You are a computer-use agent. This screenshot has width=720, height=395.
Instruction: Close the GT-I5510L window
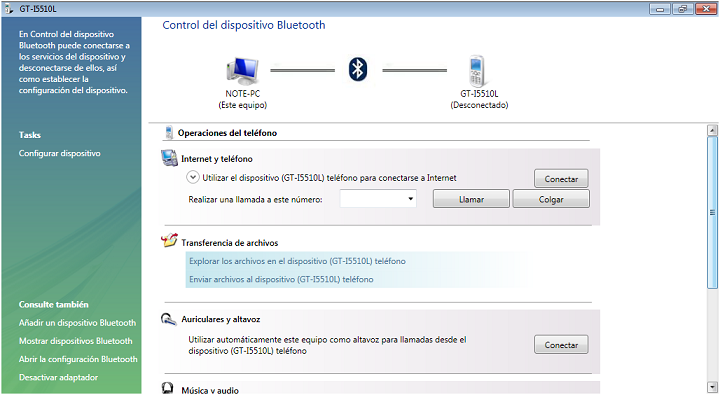pyautogui.click(x=706, y=9)
